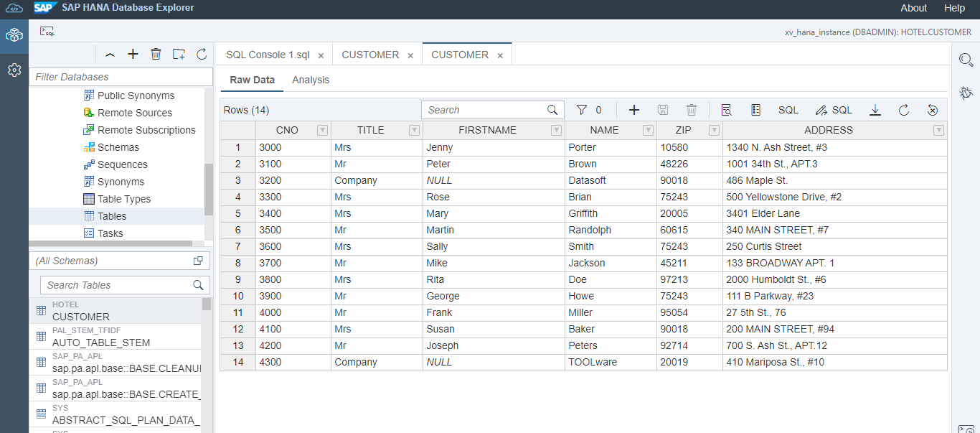Open AUTO_TABLE_STEM table in list
Viewport: 980px width, 433px height.
click(116, 337)
